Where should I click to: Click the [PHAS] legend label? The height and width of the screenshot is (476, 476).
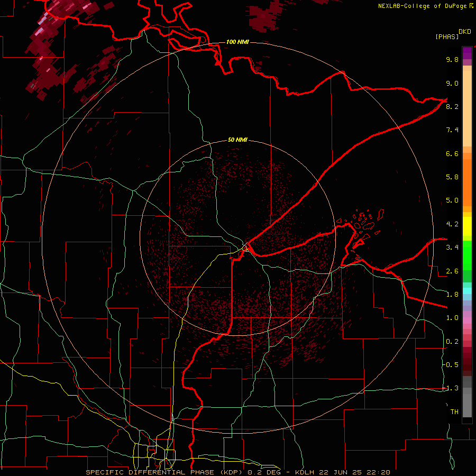447,36
